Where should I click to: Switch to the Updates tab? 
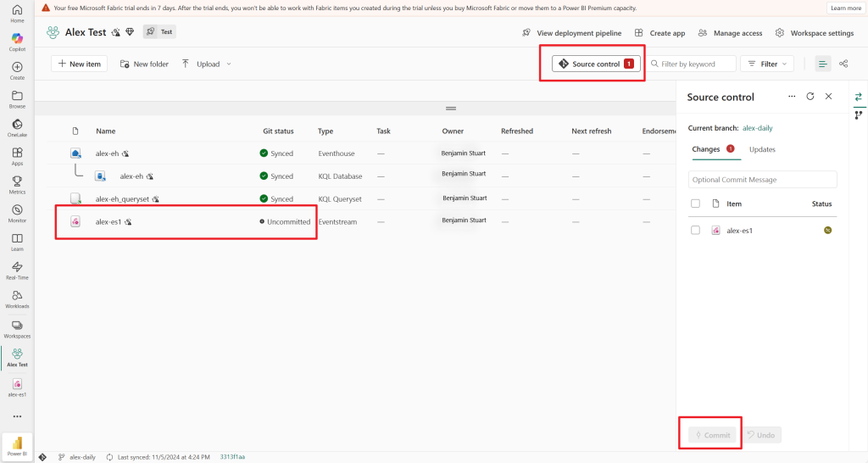[x=762, y=149]
